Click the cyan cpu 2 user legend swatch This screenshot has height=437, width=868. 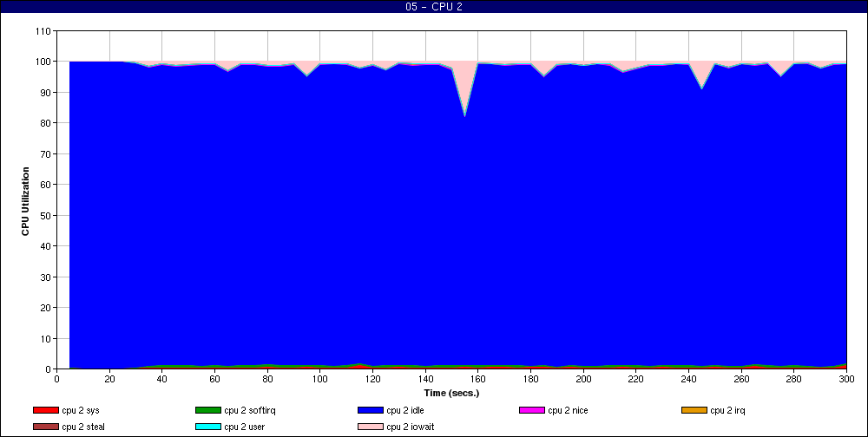[x=208, y=427]
